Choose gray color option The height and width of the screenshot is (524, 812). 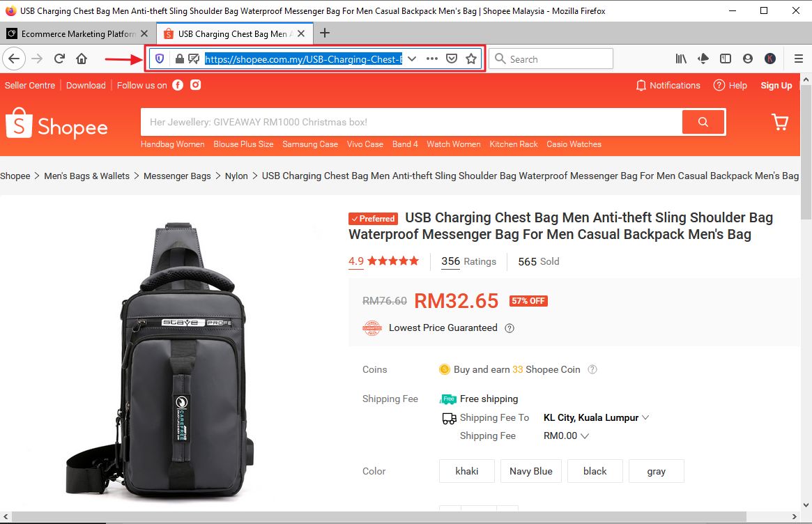656,471
